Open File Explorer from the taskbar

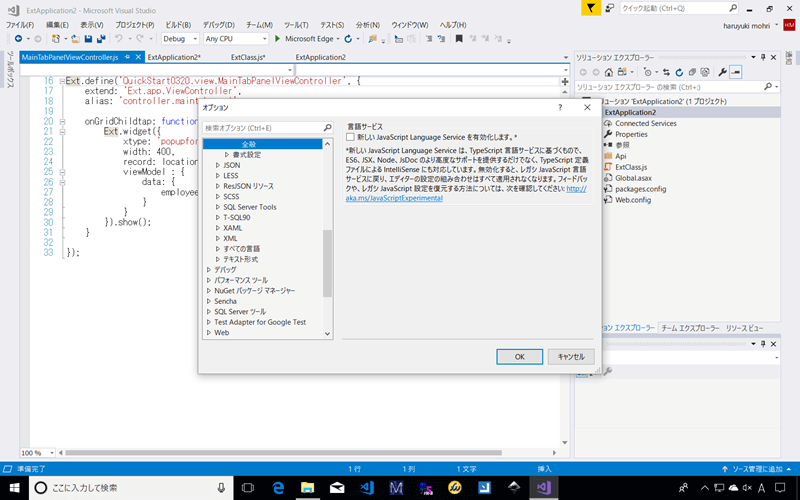point(308,488)
